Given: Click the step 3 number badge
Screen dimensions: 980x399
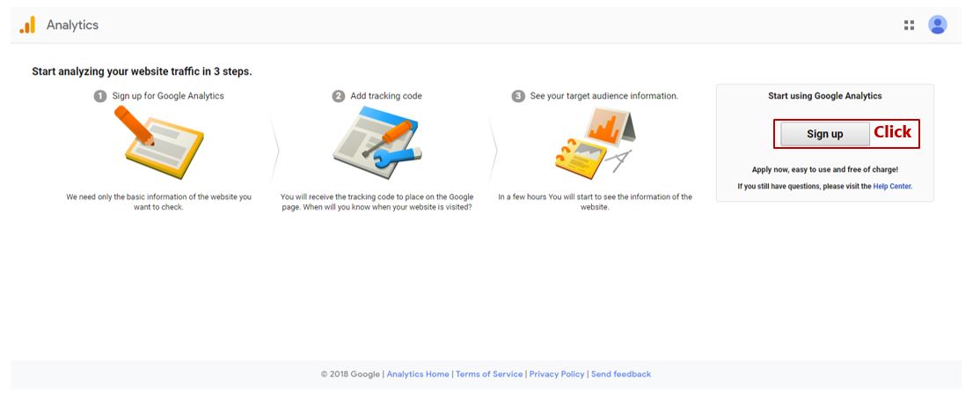Looking at the screenshot, I should click(x=518, y=96).
